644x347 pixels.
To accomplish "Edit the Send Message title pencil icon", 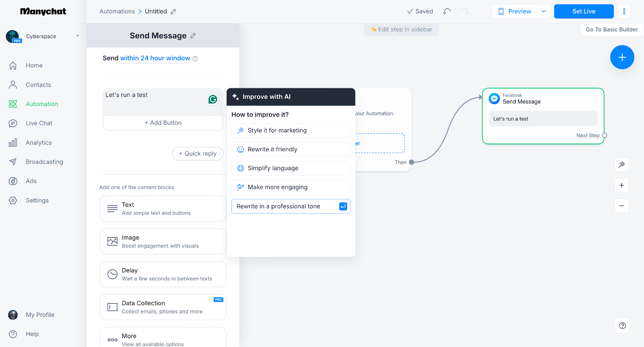I will [x=193, y=36].
